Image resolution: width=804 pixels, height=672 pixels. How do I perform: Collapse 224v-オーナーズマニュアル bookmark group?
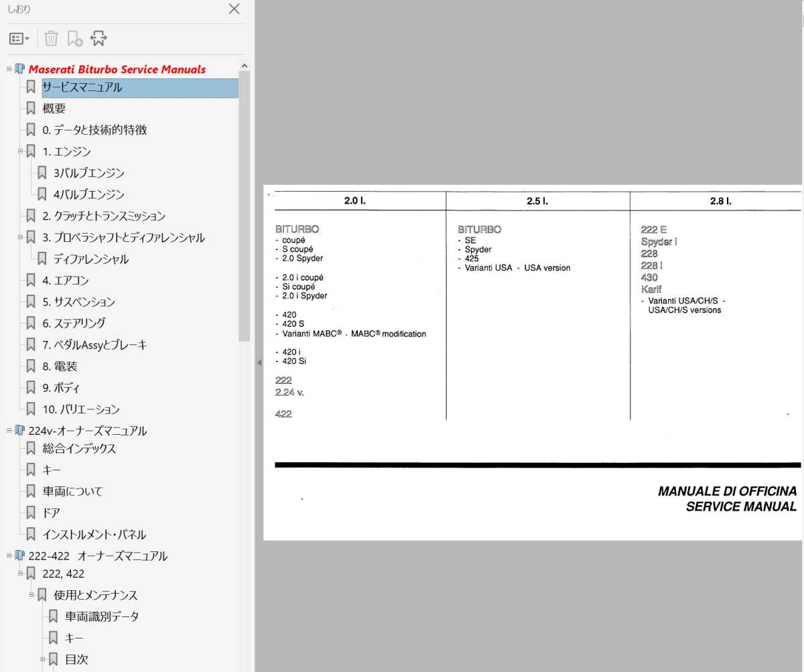point(9,431)
